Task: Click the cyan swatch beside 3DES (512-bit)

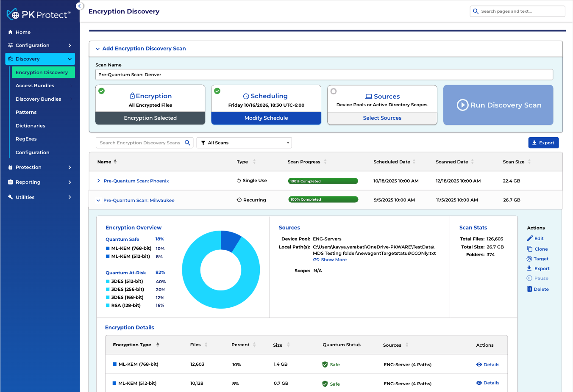Action: [x=108, y=282]
